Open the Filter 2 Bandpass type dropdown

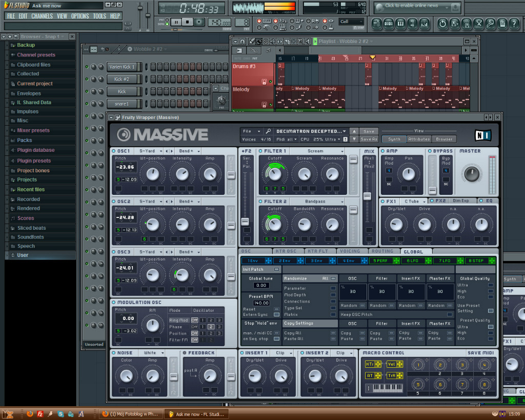317,202
